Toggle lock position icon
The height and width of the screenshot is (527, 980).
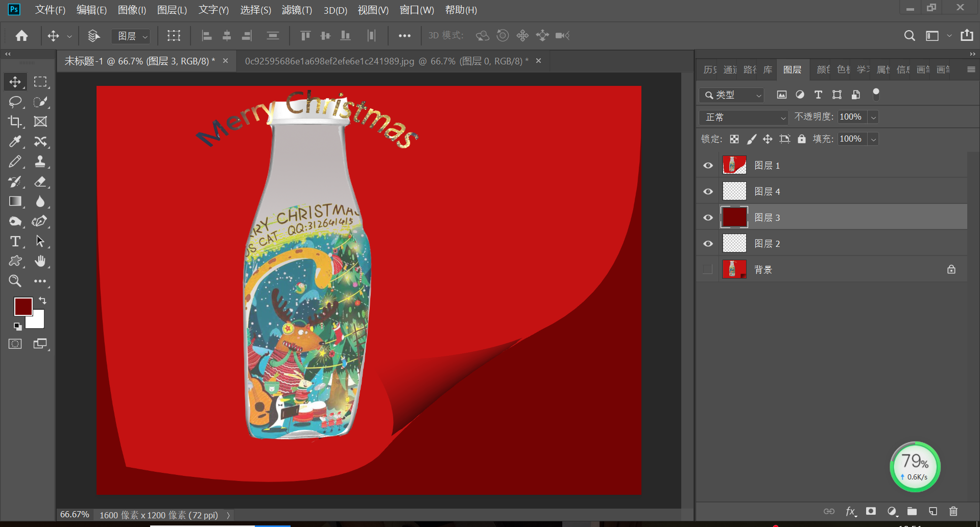pyautogui.click(x=768, y=139)
